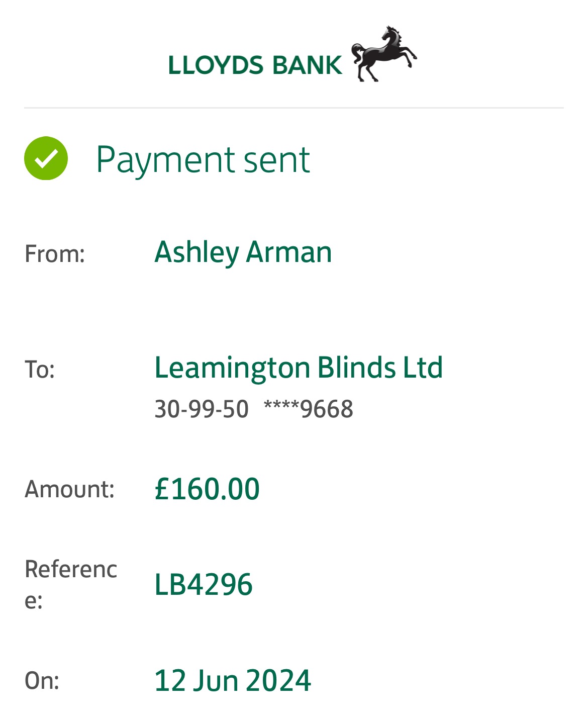Image resolution: width=588 pixels, height=720 pixels.
Task: Click the Amount label
Action: pos(70,489)
